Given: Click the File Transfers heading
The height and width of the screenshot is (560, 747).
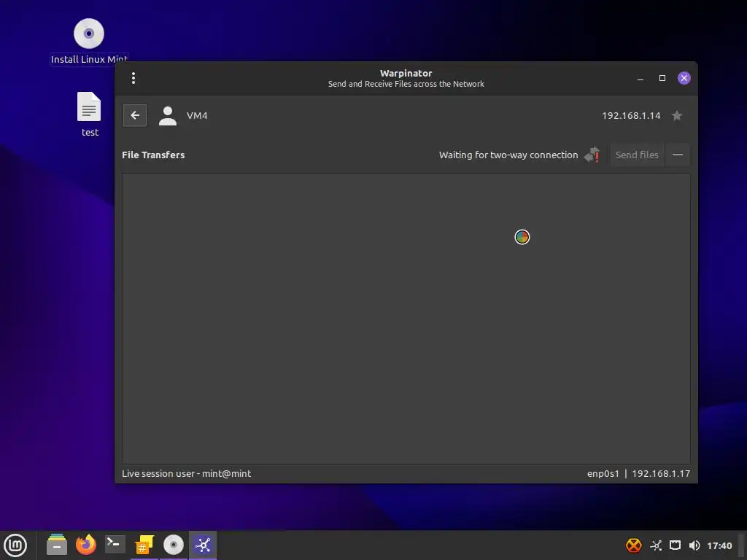Looking at the screenshot, I should tap(153, 155).
